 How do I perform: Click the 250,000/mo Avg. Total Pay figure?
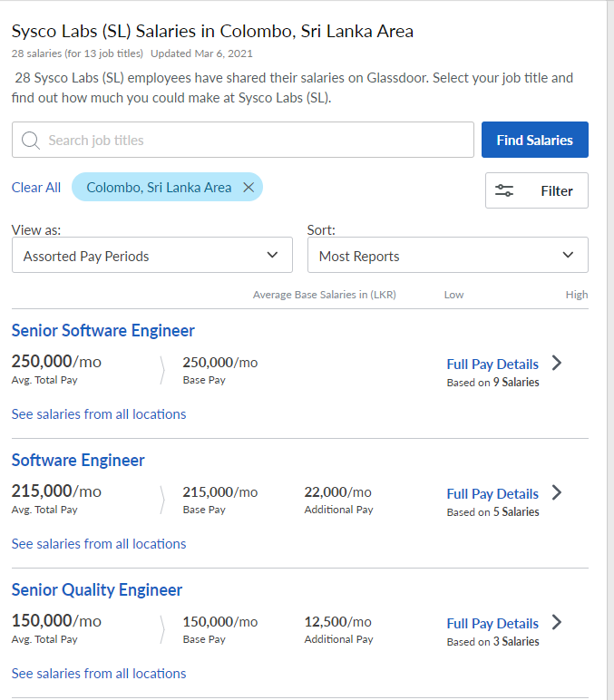click(x=56, y=361)
